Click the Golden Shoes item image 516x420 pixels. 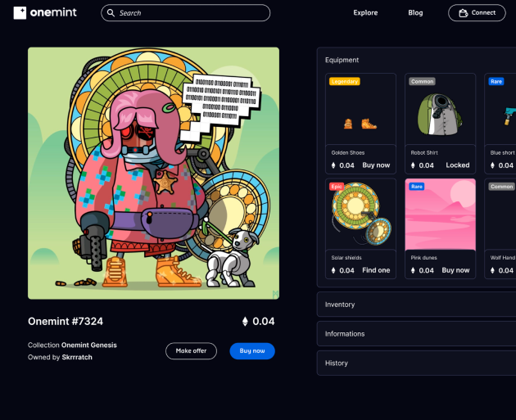click(360, 109)
